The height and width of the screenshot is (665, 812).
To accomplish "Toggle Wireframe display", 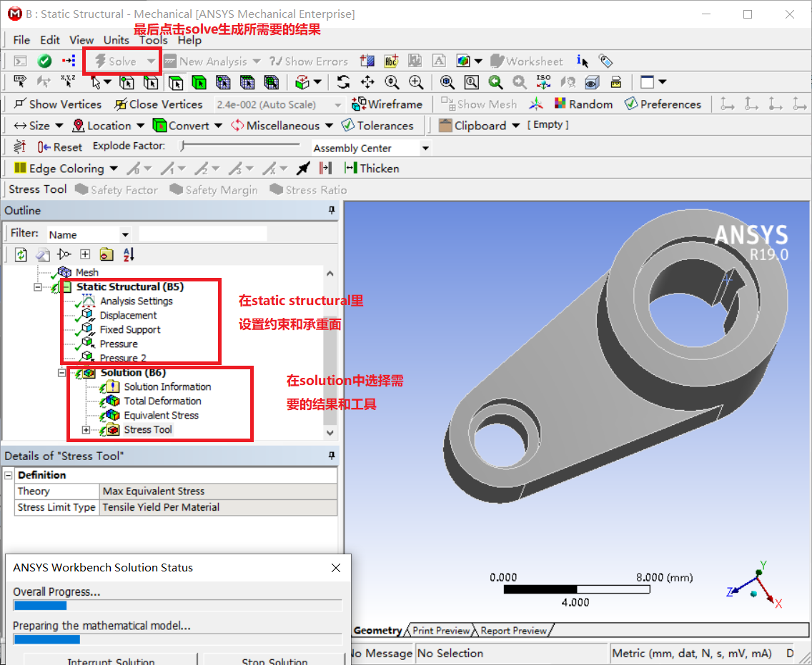I will [387, 104].
